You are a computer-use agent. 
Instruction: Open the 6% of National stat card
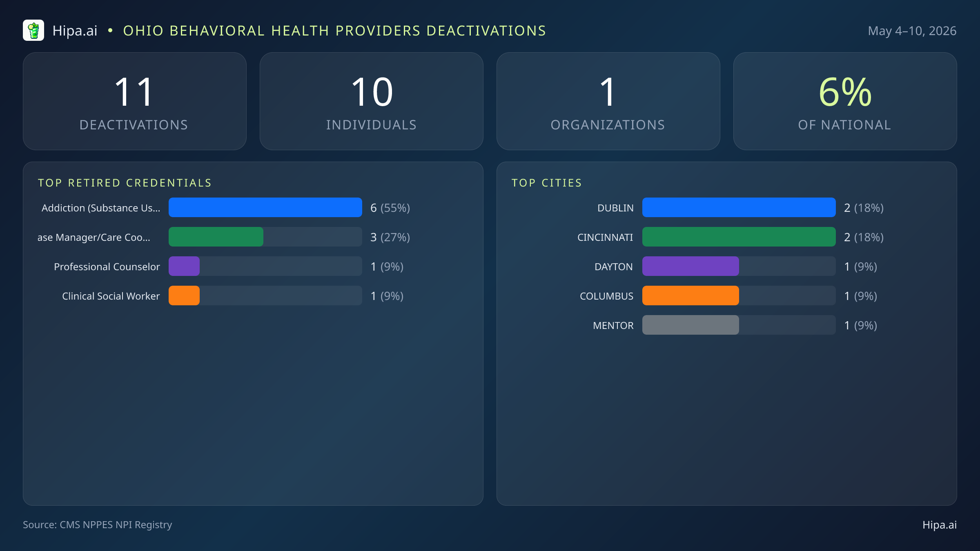pyautogui.click(x=845, y=101)
